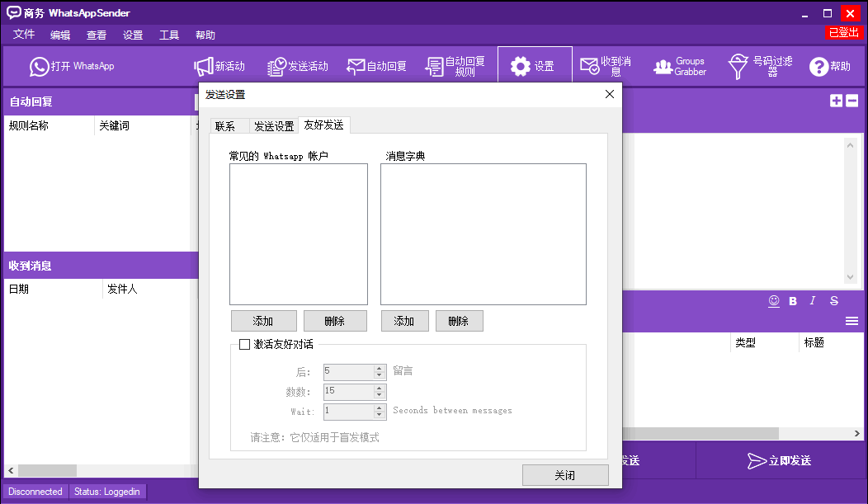Click the 类型 column header
The width and height of the screenshot is (868, 504).
(x=765, y=342)
